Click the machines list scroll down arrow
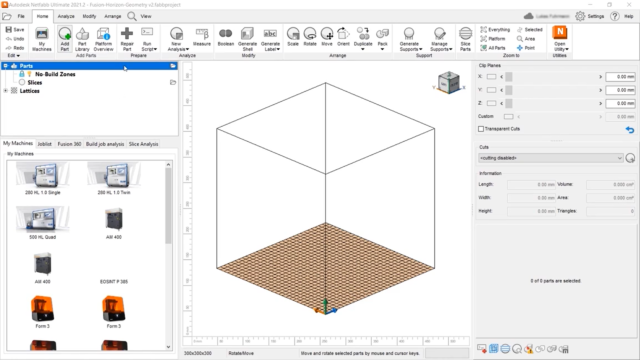The height and width of the screenshot is (360, 640). click(168, 347)
